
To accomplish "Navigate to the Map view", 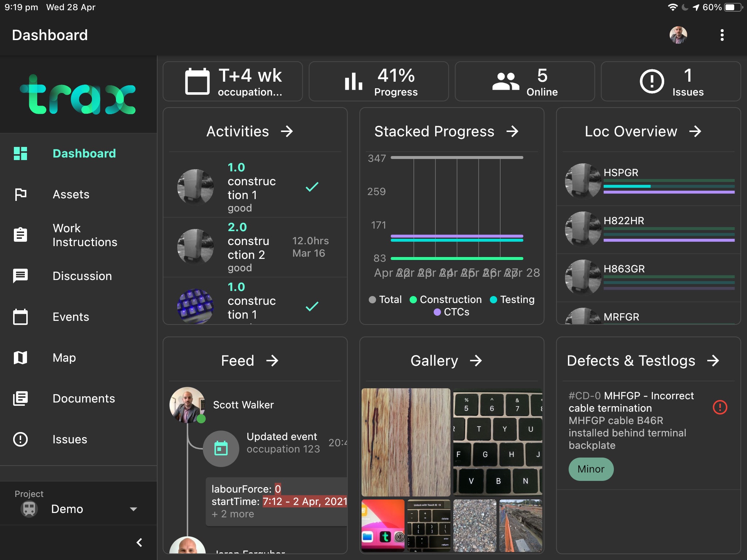I will pyautogui.click(x=64, y=357).
